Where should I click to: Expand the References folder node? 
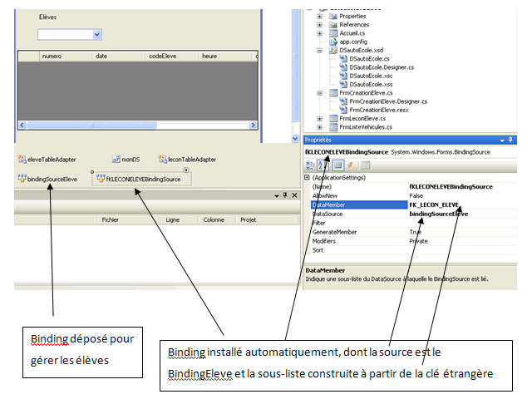click(x=320, y=25)
